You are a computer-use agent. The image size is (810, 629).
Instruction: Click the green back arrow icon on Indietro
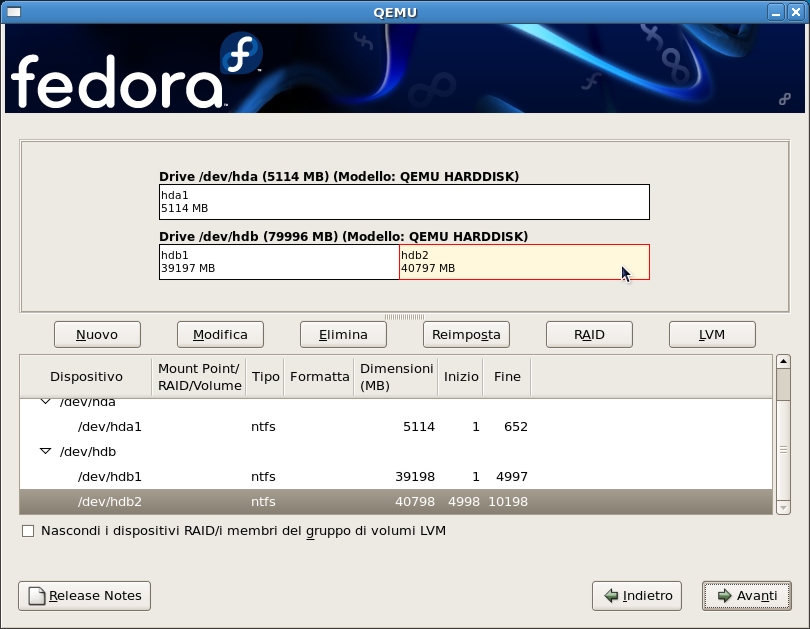click(x=611, y=596)
